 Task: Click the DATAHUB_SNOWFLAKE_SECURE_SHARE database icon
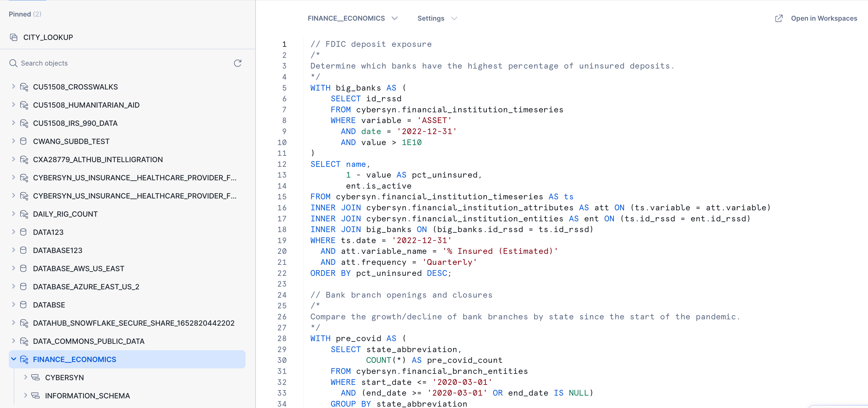point(24,323)
